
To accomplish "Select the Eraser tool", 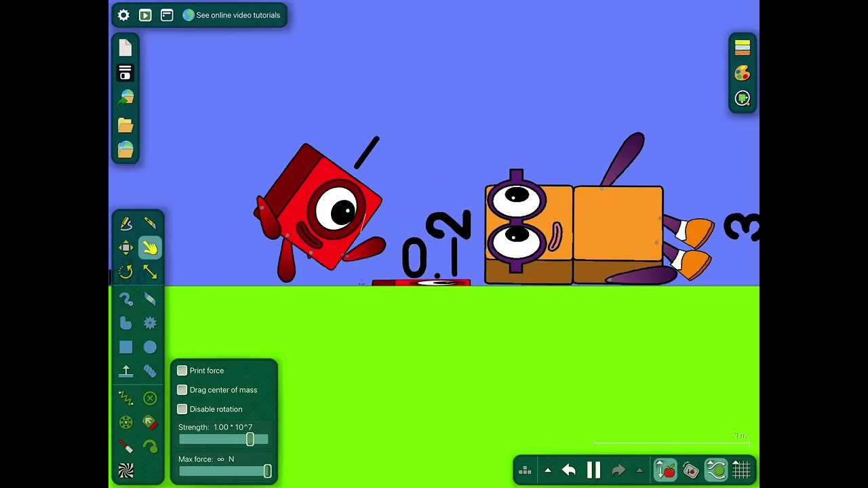I will pos(150,299).
